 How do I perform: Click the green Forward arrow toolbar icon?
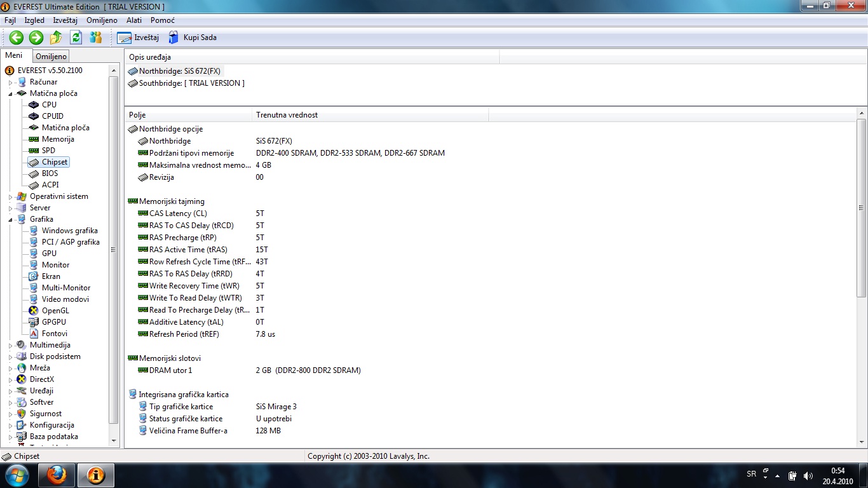pos(36,37)
